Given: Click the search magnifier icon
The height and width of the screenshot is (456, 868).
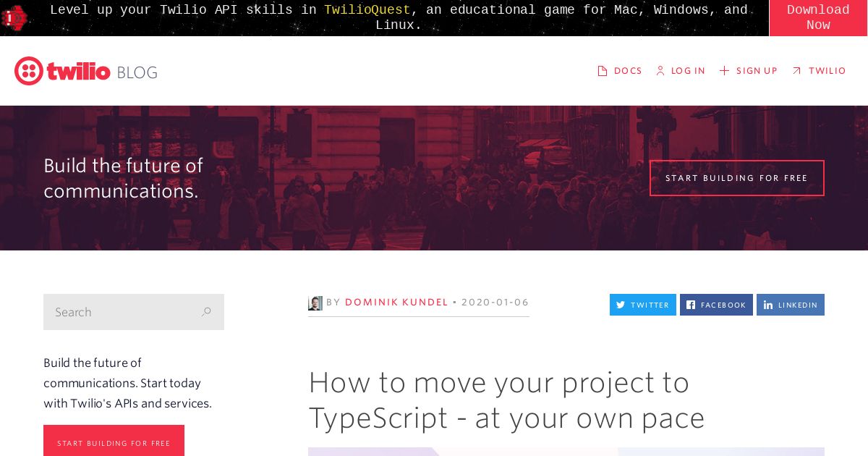Looking at the screenshot, I should [x=206, y=312].
